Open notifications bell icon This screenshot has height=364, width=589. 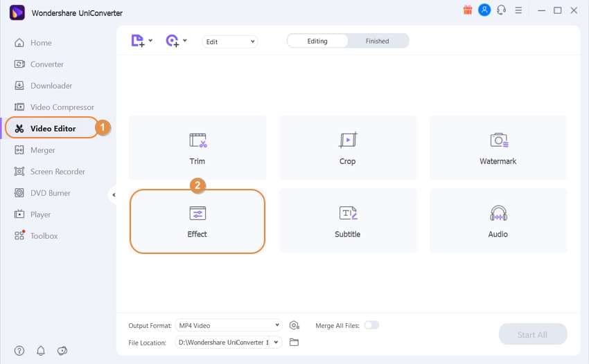coord(41,350)
